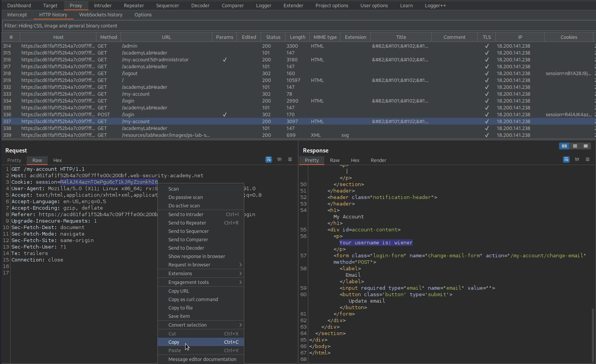Switch to the Logger++ tab
The height and width of the screenshot is (364, 596).
coord(435,5)
